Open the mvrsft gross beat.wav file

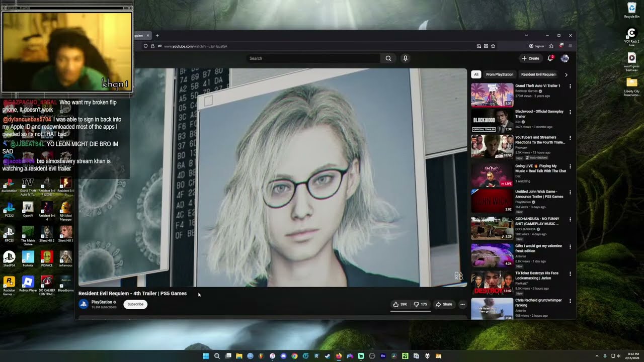(631, 62)
